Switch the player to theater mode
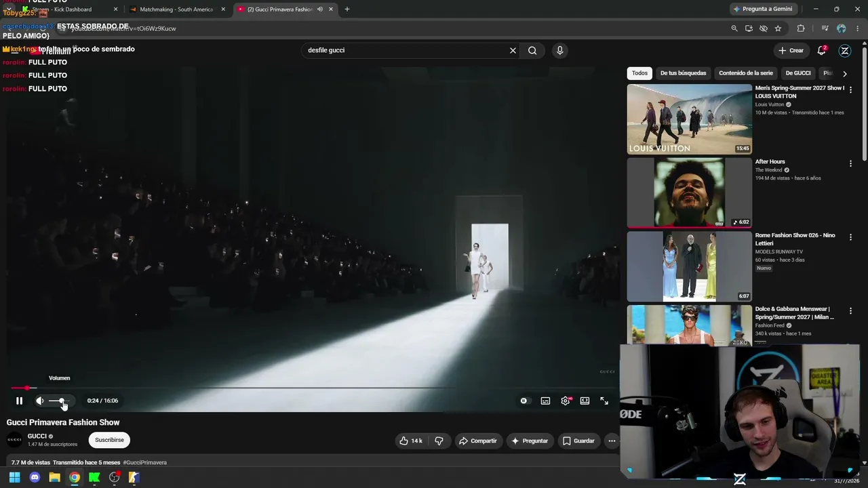Image resolution: width=868 pixels, height=488 pixels. 585,401
